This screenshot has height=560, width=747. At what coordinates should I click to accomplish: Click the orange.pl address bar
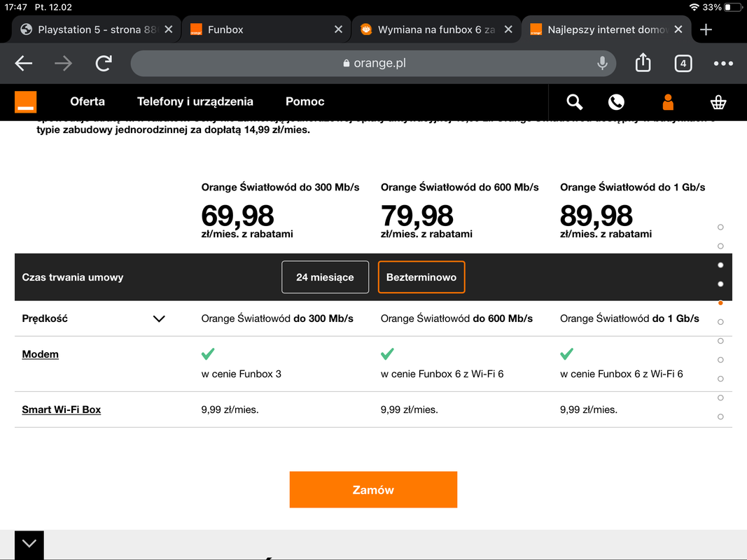tap(373, 63)
